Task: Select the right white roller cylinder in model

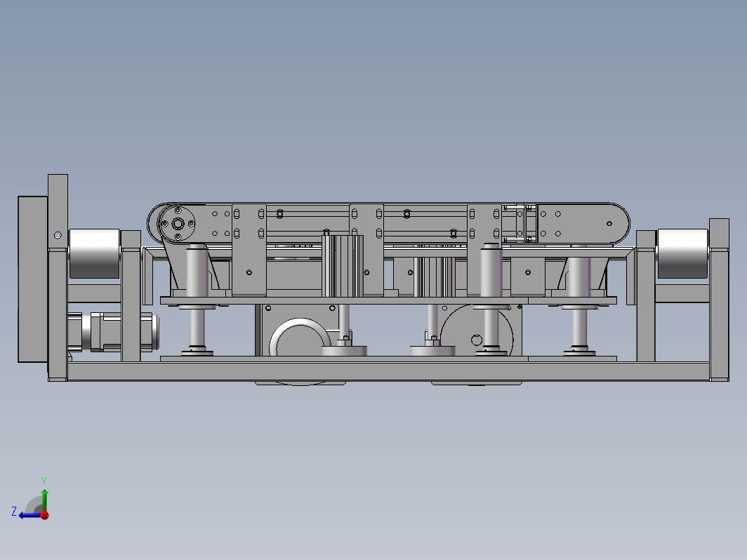Action: point(682,254)
